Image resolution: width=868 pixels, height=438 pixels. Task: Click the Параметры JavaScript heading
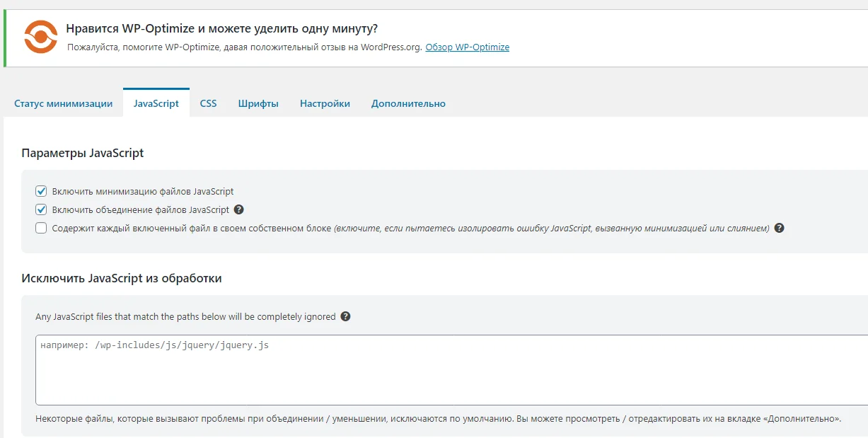(83, 153)
